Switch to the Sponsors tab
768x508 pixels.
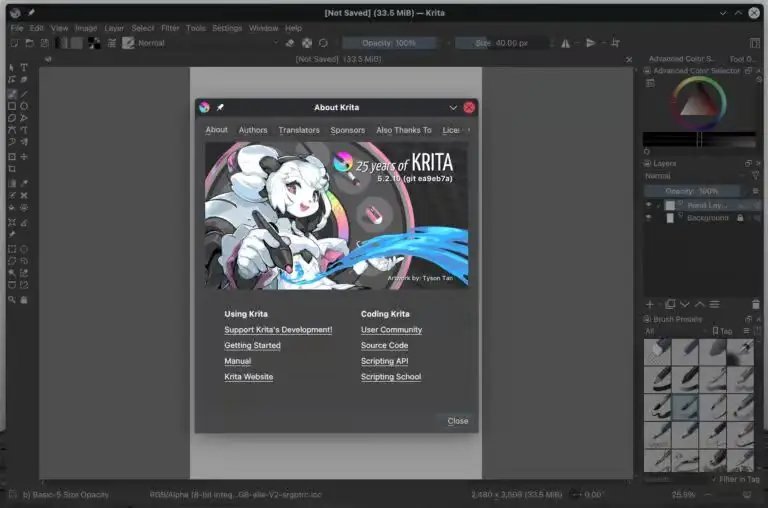[x=347, y=130]
